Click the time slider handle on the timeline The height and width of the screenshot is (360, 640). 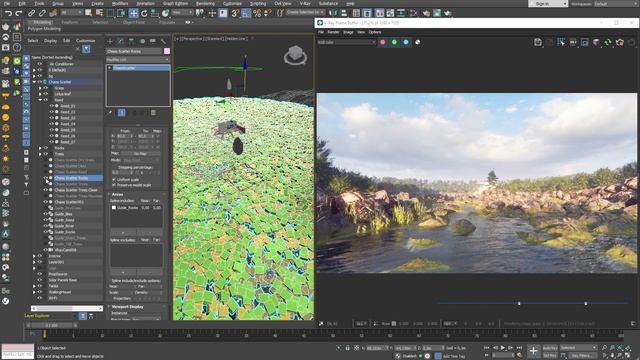[x=44, y=334]
